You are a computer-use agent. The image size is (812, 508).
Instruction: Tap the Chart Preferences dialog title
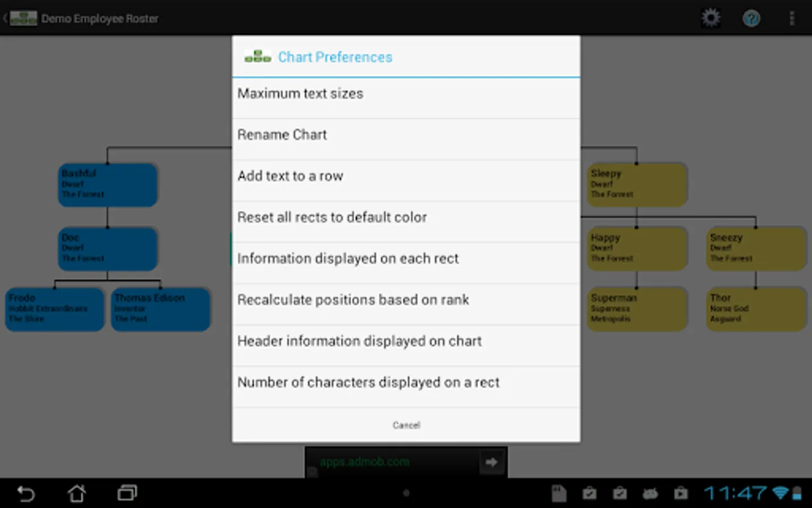point(335,57)
